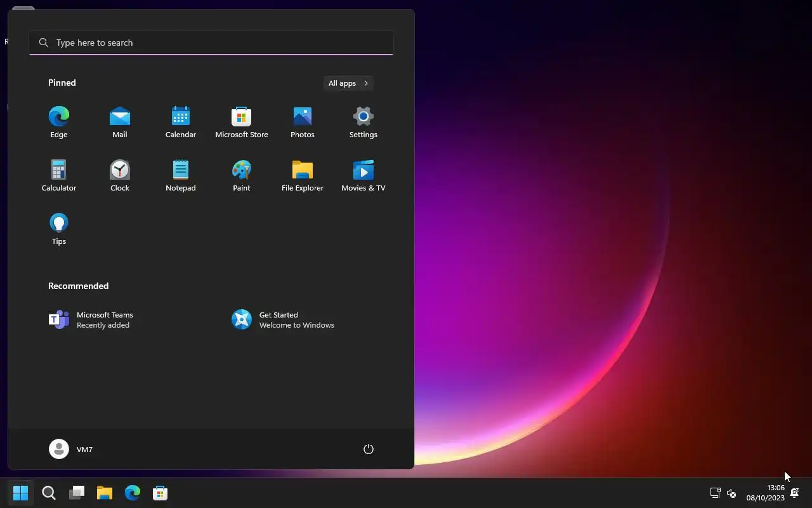Open the notifications icon in tray

[794, 493]
